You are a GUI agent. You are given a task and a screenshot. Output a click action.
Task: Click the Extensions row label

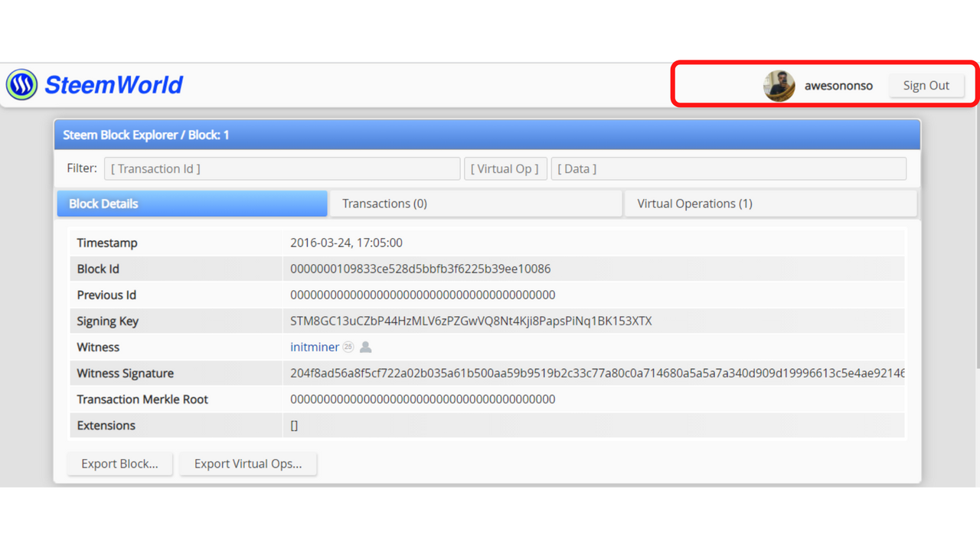click(x=106, y=425)
